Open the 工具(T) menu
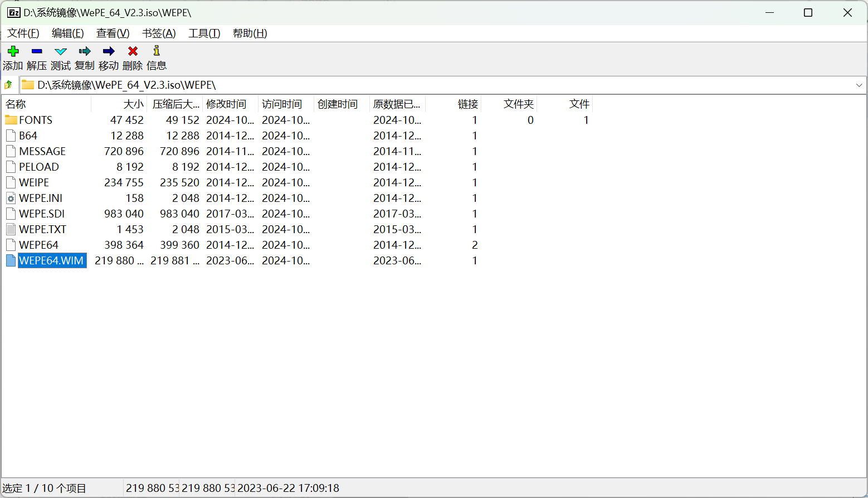 click(x=204, y=33)
